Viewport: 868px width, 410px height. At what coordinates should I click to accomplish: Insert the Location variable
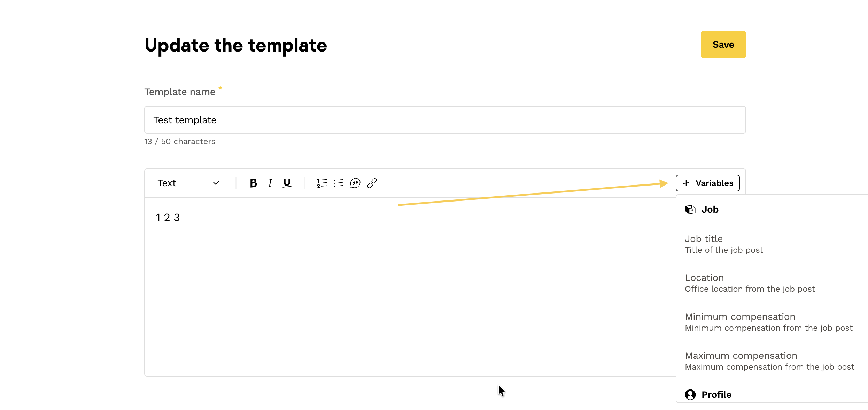coord(750,283)
